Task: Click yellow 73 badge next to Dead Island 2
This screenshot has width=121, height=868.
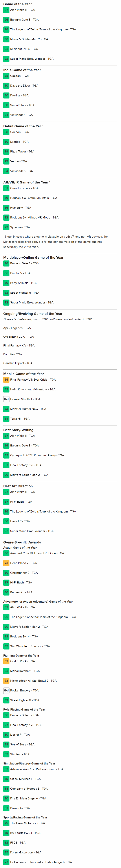Action: [6, 563]
